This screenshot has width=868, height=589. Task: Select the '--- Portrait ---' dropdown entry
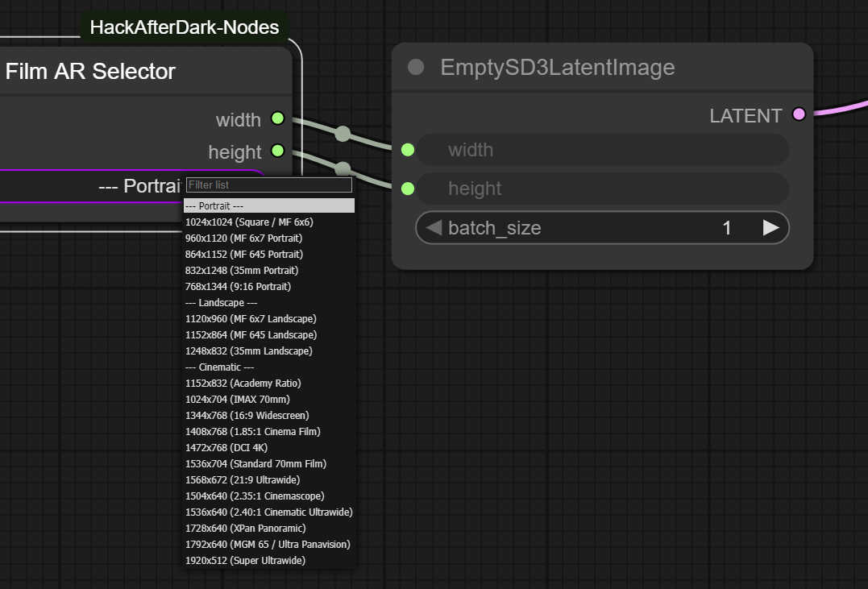(x=269, y=206)
